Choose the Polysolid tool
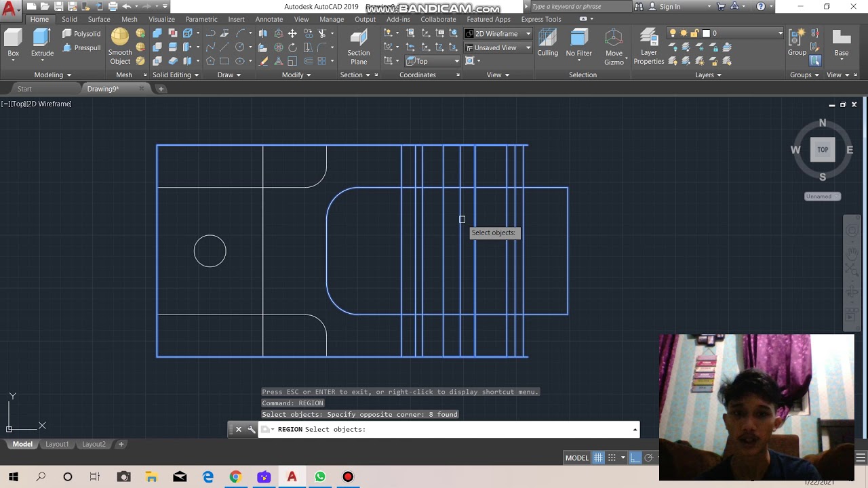Screen dimensions: 868x488 [81, 33]
